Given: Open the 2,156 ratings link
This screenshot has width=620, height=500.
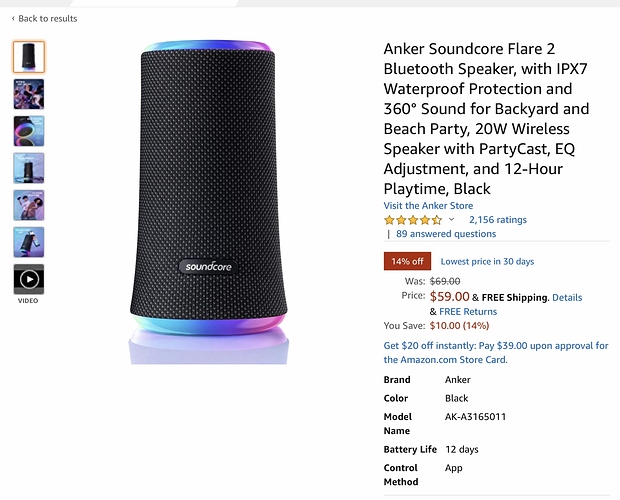Looking at the screenshot, I should 498,220.
